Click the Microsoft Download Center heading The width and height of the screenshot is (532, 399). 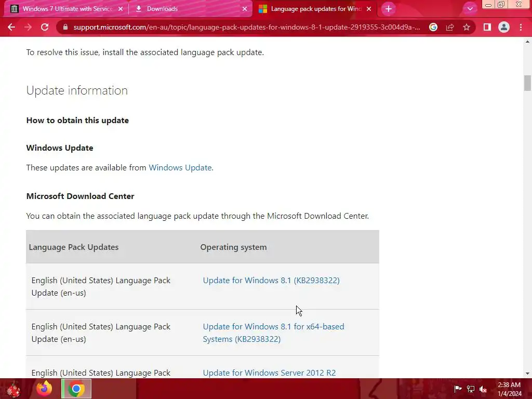(x=80, y=196)
